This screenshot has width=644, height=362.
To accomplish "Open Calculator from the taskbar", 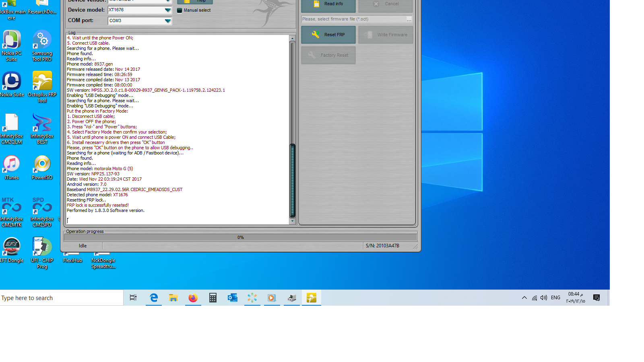I will [213, 298].
